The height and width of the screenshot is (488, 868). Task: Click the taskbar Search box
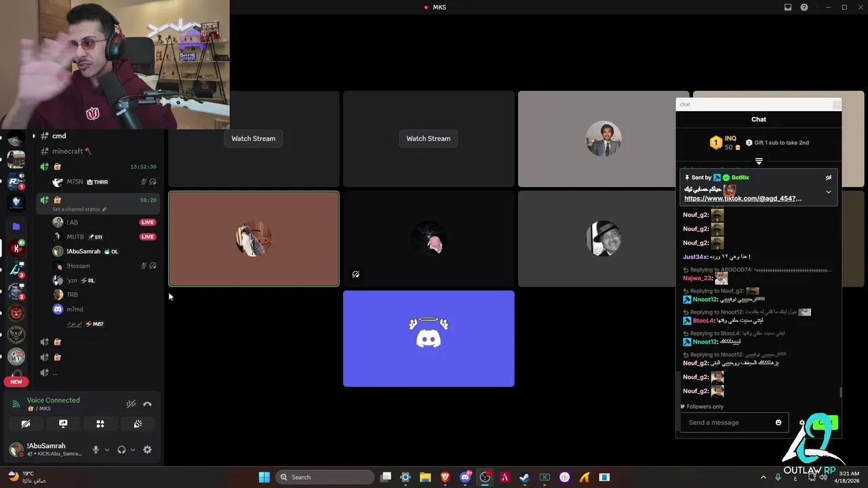click(325, 477)
